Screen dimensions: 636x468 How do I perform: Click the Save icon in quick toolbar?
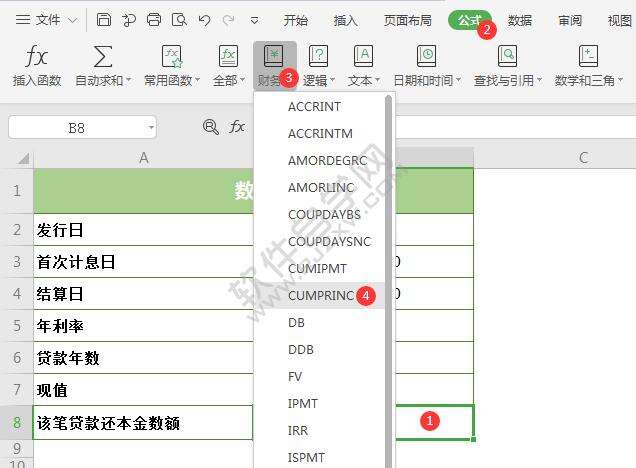point(104,19)
